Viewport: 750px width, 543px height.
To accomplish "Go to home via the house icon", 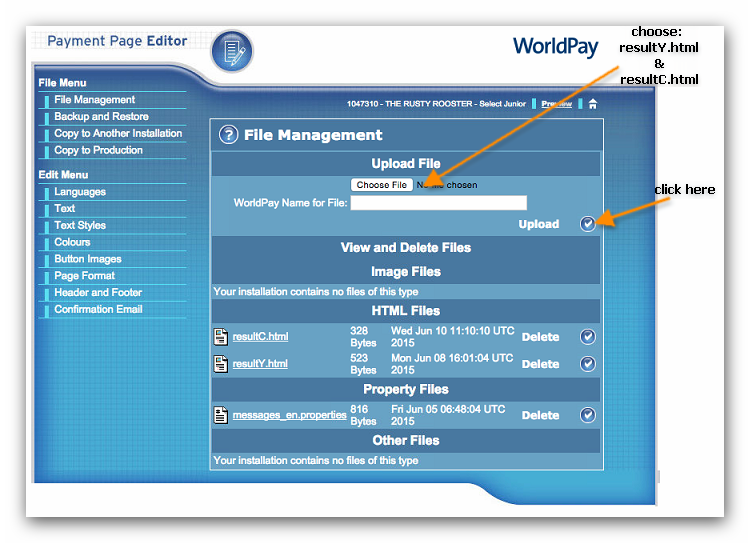I will (593, 104).
